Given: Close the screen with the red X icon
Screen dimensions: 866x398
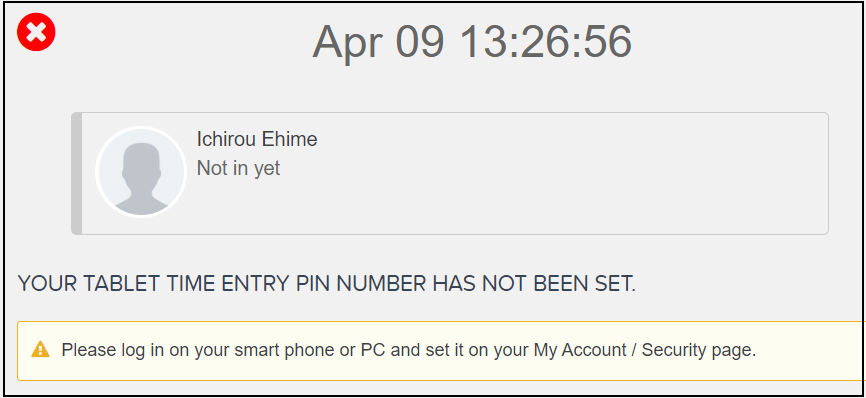Looking at the screenshot, I should 36,32.
